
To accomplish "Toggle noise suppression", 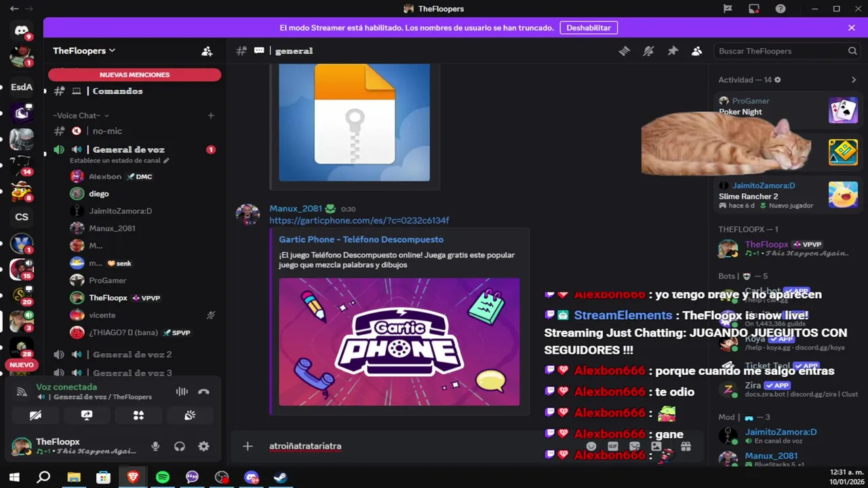I will (x=182, y=391).
